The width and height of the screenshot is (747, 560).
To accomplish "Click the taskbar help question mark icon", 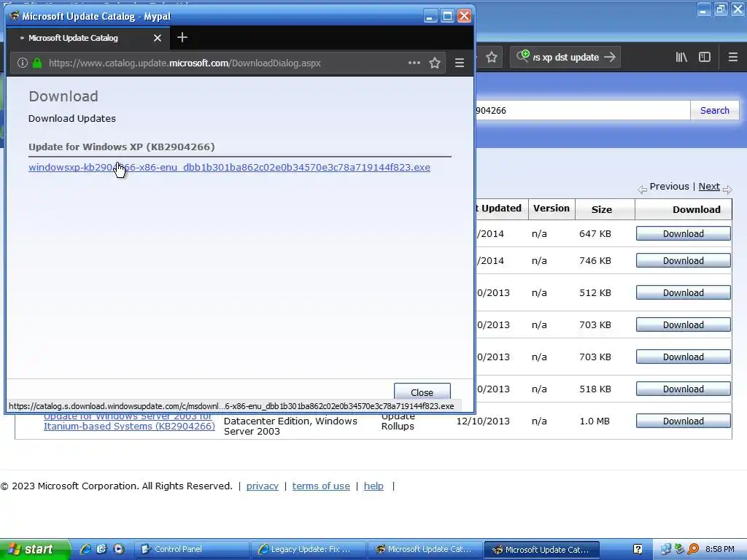I will (638, 550).
